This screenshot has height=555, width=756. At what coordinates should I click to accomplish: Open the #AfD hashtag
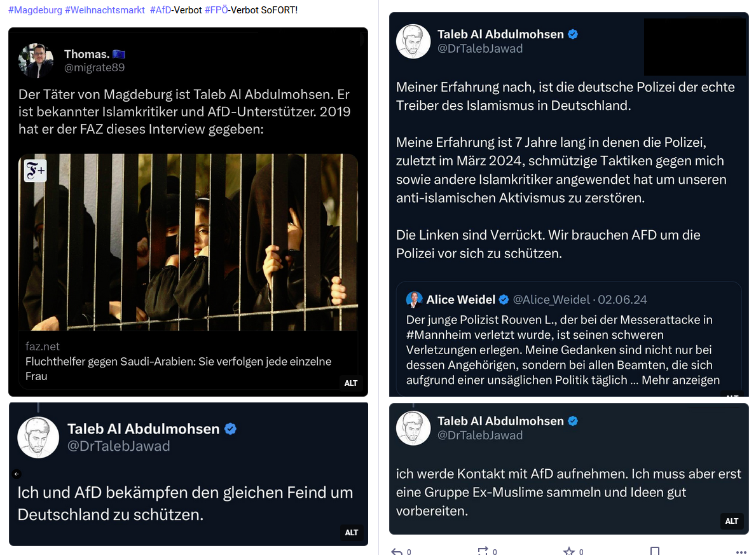coord(161,10)
